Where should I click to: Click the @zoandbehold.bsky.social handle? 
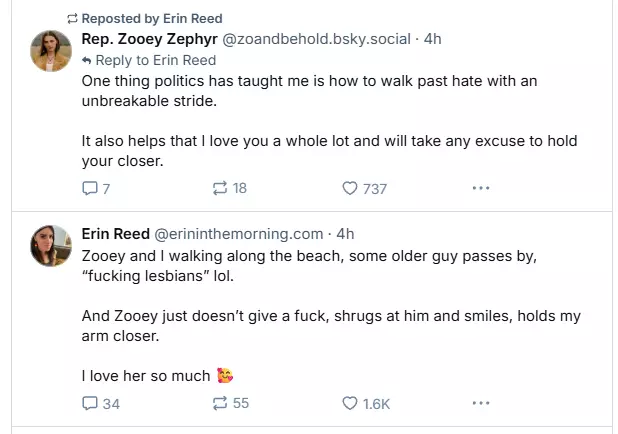pos(315,39)
